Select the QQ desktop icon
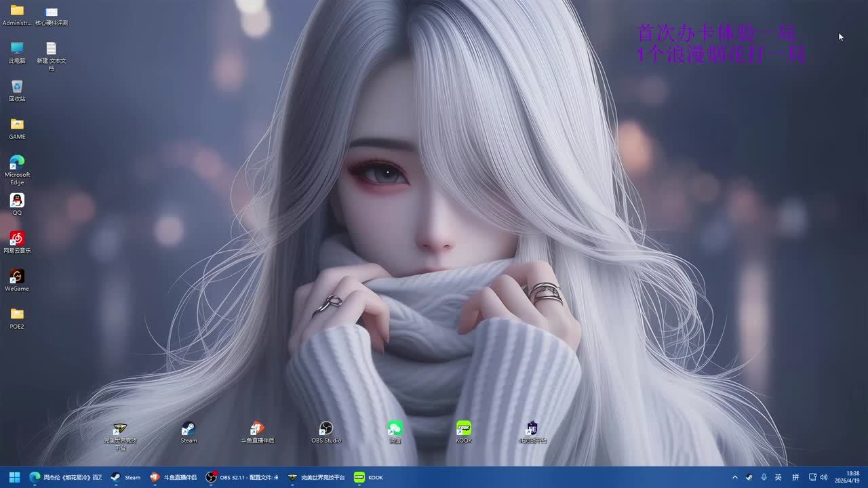The height and width of the screenshot is (488, 868). [x=17, y=201]
